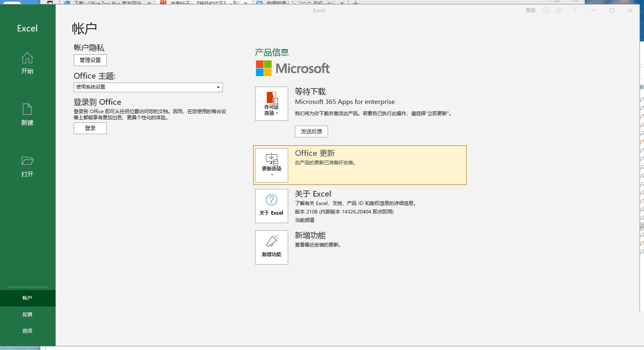The image size is (644, 350).
Task: Open the 开始 home page in sidebar
Action: [27, 63]
